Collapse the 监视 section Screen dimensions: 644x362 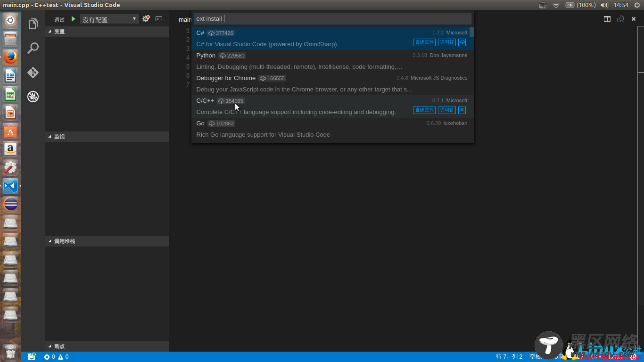coord(107,137)
